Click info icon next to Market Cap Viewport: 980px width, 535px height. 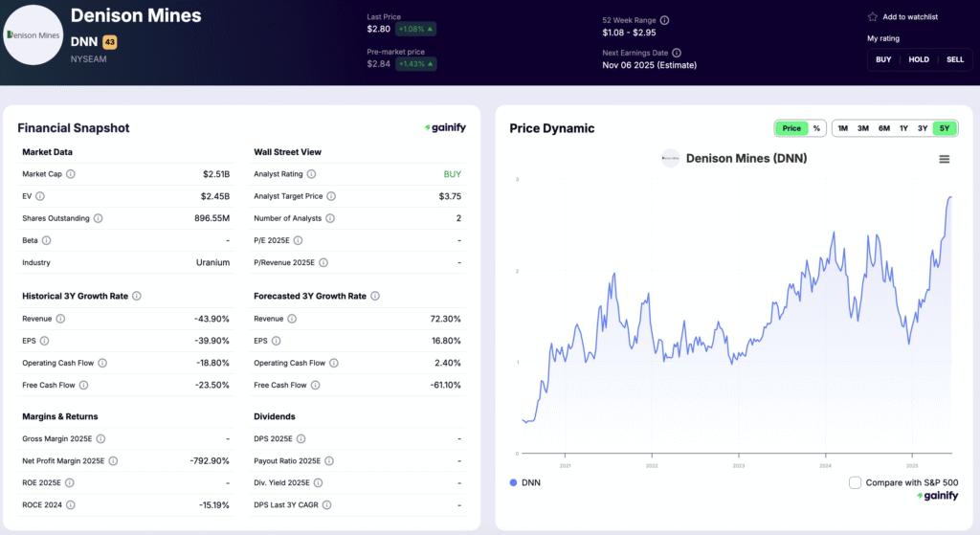click(71, 174)
